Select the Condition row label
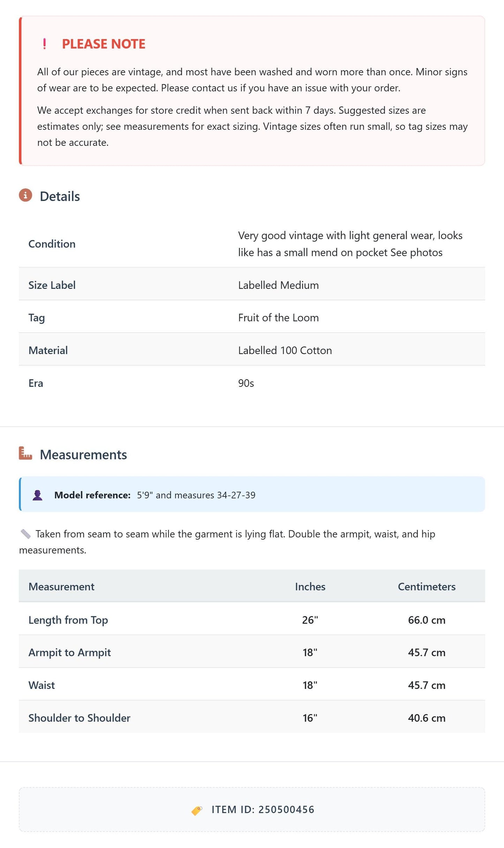Viewport: 504px width, 848px height. [x=52, y=244]
